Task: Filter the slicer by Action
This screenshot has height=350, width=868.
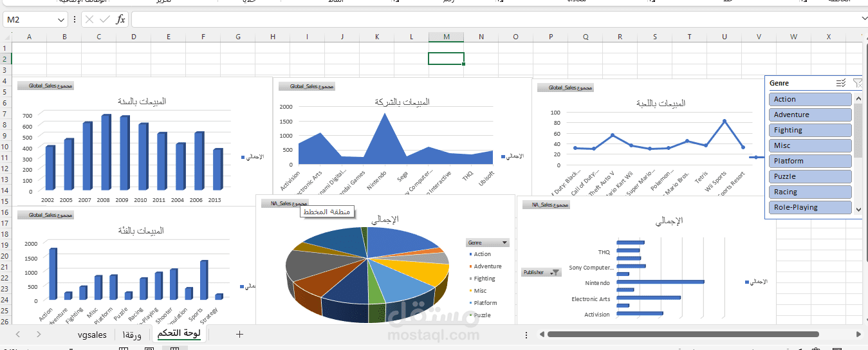Action: 810,99
